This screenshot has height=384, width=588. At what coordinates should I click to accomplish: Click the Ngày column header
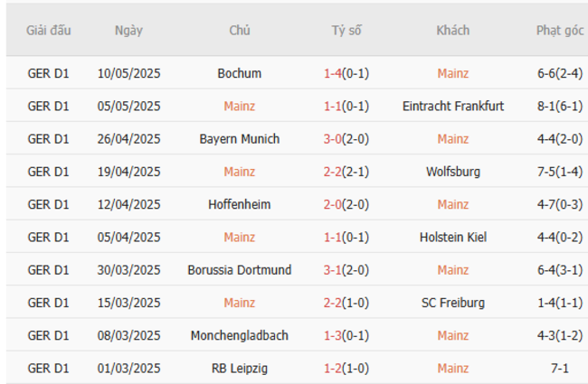(128, 30)
